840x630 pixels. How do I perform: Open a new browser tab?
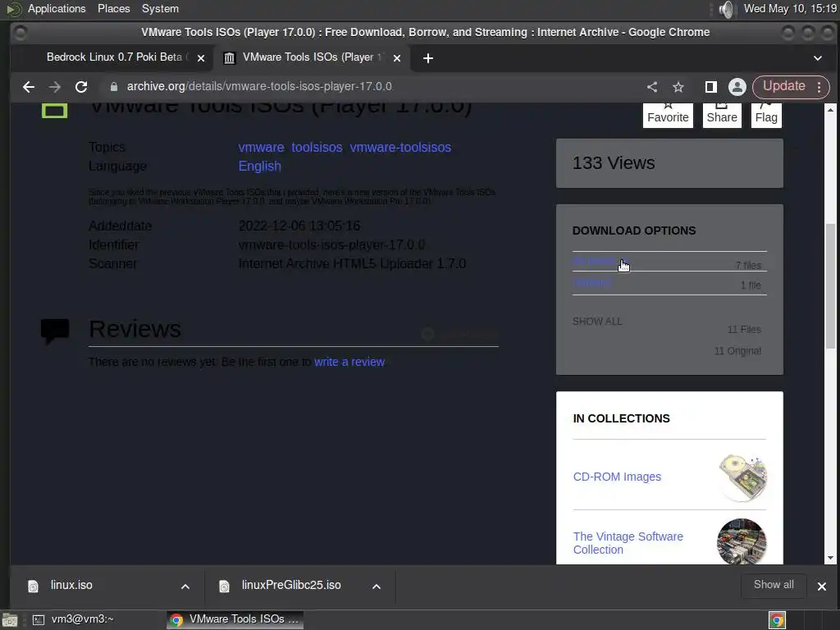tap(428, 58)
